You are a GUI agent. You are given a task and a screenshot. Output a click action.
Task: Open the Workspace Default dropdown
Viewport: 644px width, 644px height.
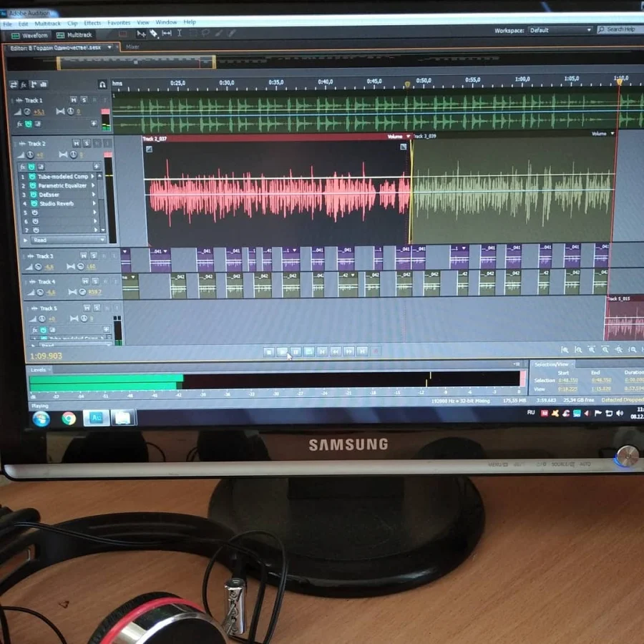click(x=562, y=30)
